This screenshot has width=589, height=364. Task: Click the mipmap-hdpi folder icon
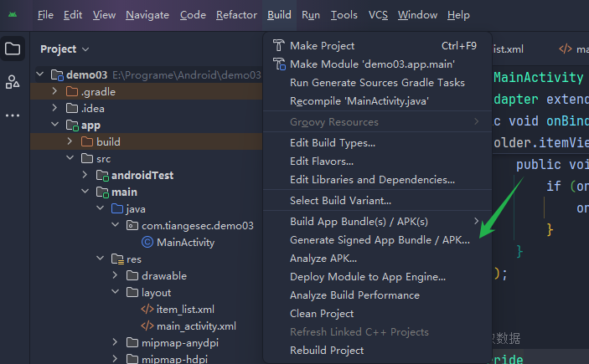(x=132, y=359)
